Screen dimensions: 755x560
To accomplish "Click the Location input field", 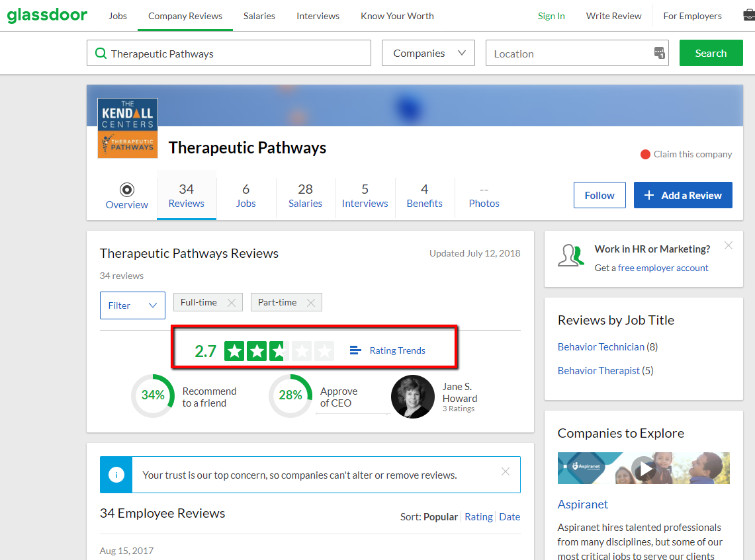I will pos(577,53).
